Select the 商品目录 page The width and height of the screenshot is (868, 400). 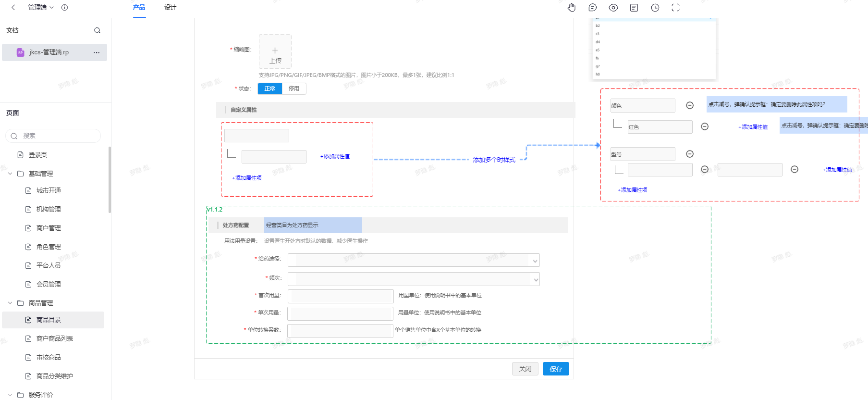(53, 320)
